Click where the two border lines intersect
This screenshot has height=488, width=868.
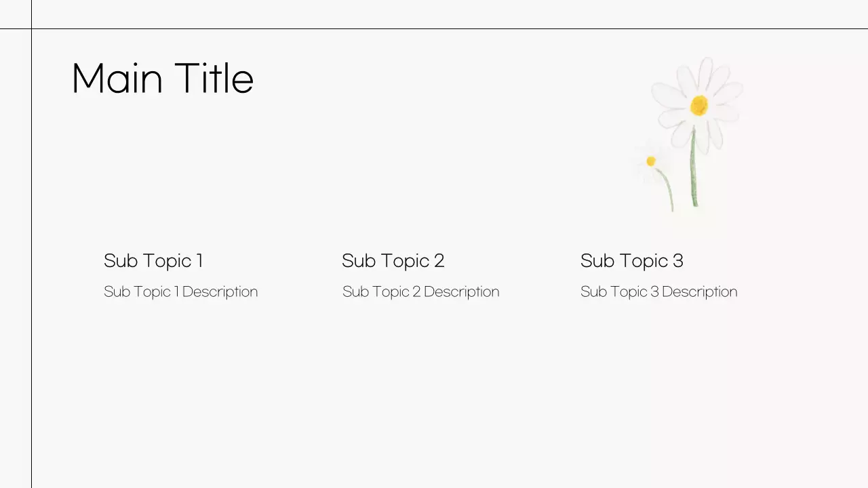[31, 28]
